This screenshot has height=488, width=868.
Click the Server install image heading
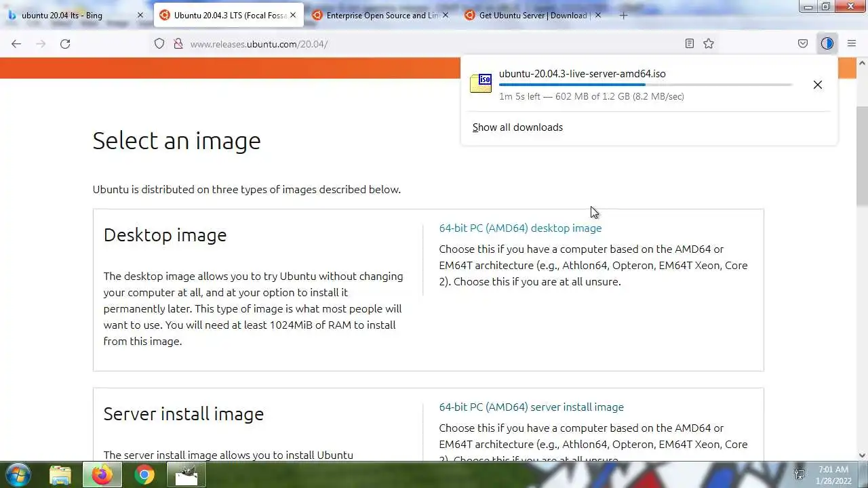point(183,414)
